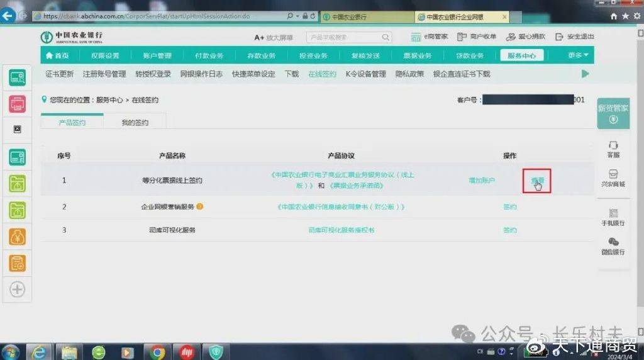This screenshot has height=360, width=644.
Task: Open the 权限设置 menu
Action: point(105,55)
